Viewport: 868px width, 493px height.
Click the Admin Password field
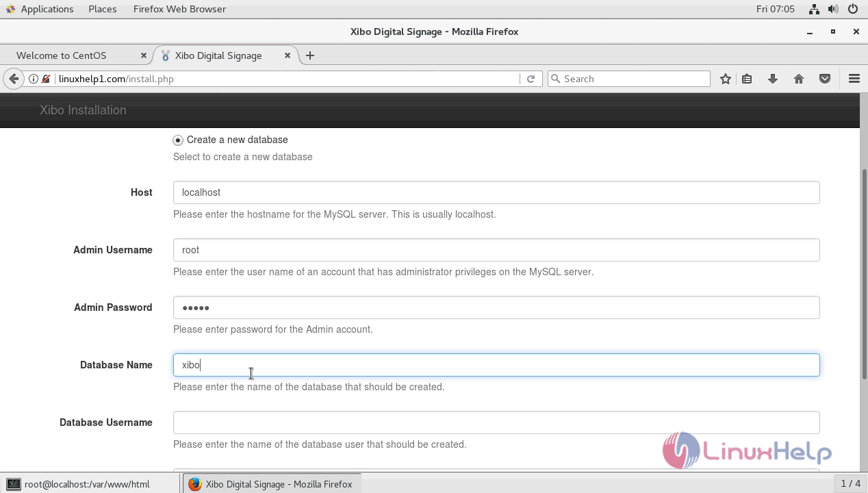tap(496, 307)
